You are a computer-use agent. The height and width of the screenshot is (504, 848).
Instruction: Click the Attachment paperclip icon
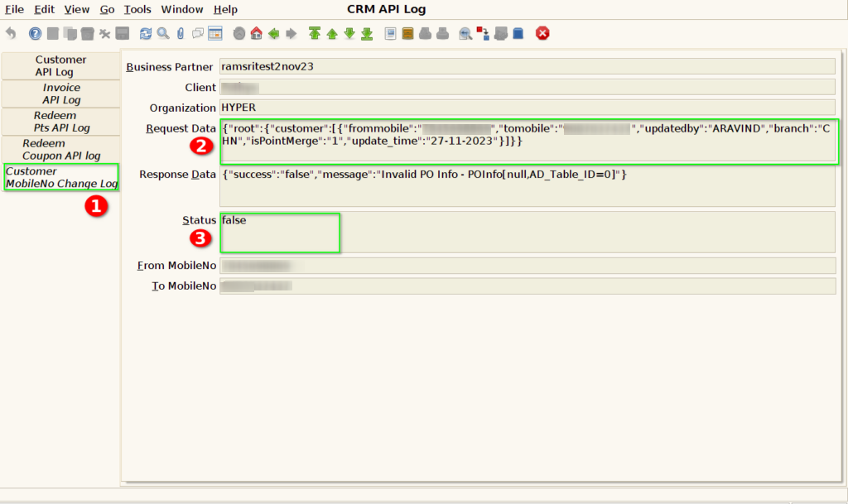pos(180,33)
